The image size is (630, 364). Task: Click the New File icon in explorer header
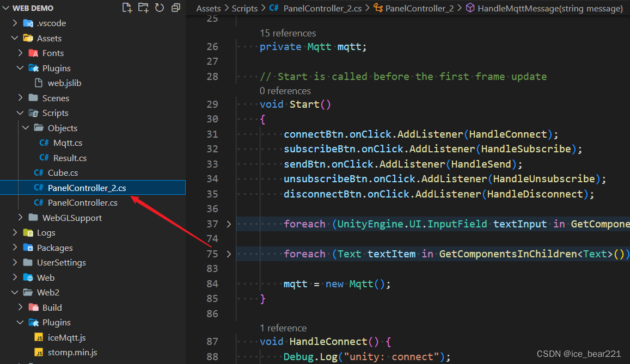click(127, 8)
